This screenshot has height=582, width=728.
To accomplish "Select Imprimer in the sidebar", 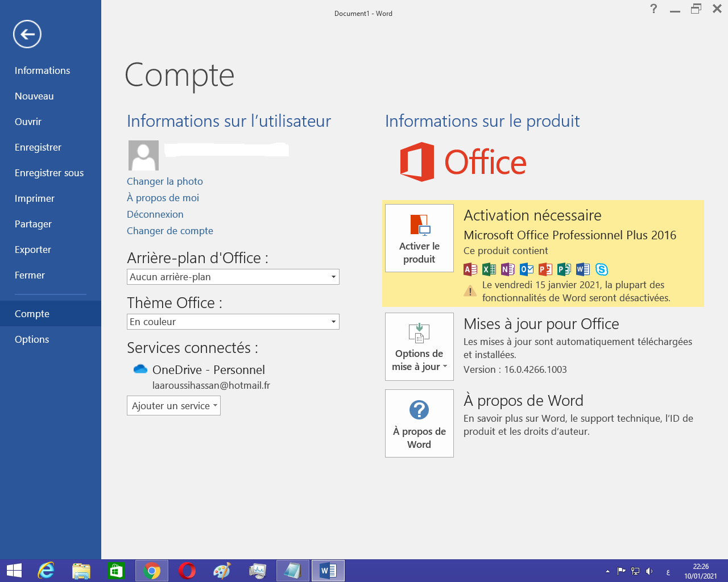I will (51, 198).
